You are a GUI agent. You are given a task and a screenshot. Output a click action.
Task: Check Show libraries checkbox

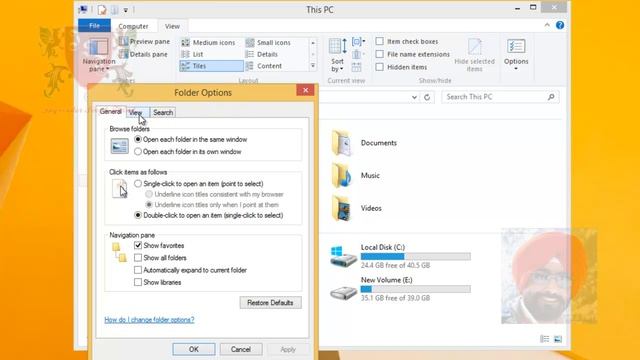(x=138, y=282)
